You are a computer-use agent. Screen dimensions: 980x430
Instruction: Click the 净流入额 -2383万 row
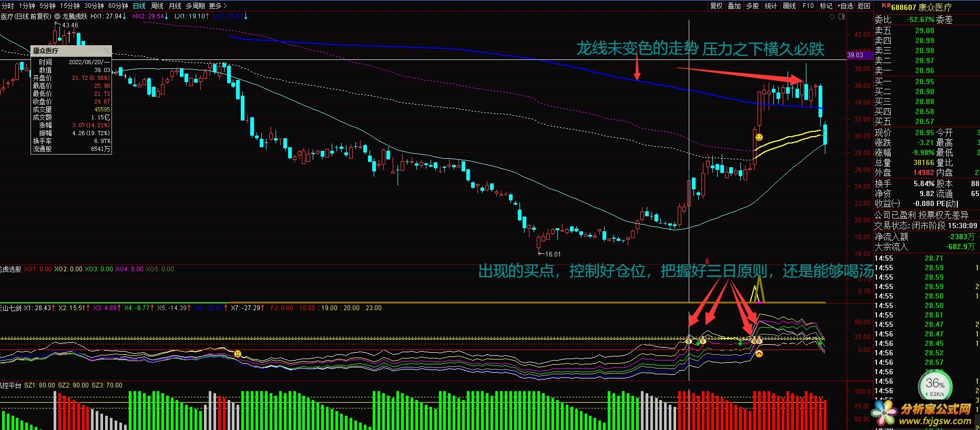pyautogui.click(x=925, y=237)
